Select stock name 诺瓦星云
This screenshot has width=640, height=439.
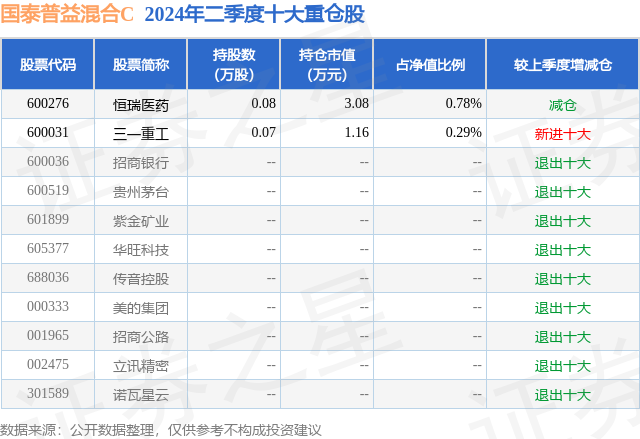[x=141, y=395]
